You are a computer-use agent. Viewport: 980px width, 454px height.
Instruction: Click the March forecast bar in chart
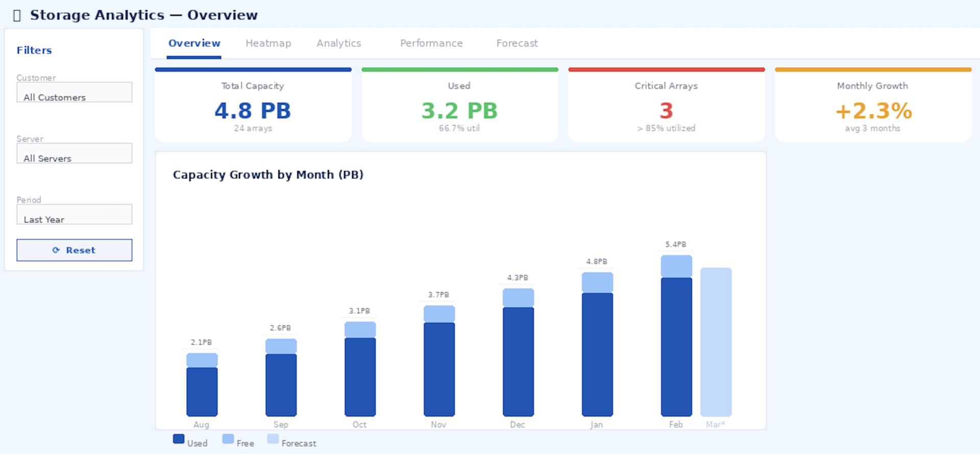[x=716, y=342]
